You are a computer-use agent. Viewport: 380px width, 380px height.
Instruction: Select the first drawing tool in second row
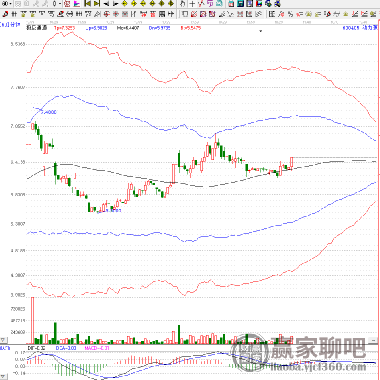5,14
